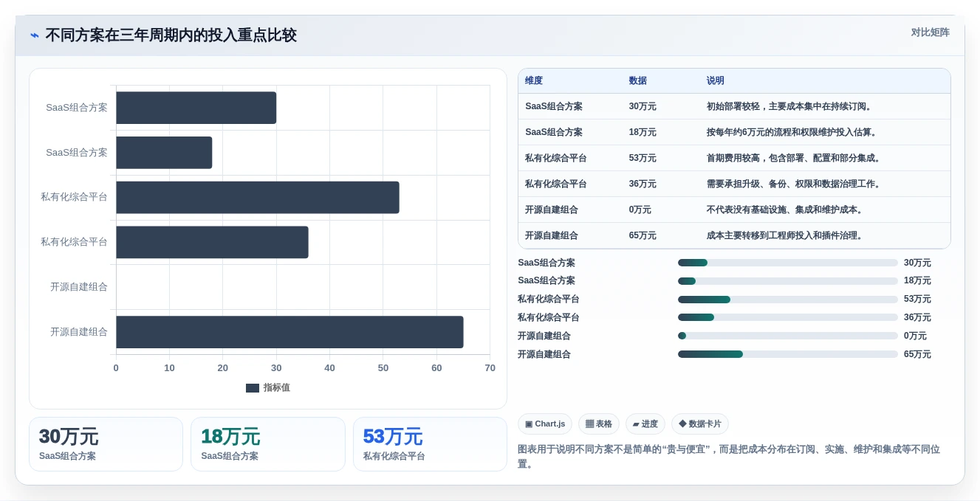
Task: Click the footer paragraph starting 图表用于说明不同方案
Action: point(729,457)
